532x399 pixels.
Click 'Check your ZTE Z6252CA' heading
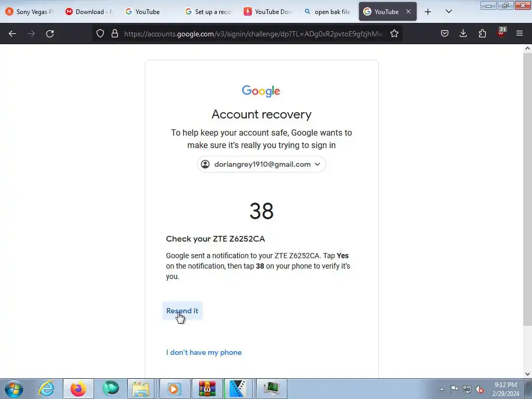[x=216, y=239]
